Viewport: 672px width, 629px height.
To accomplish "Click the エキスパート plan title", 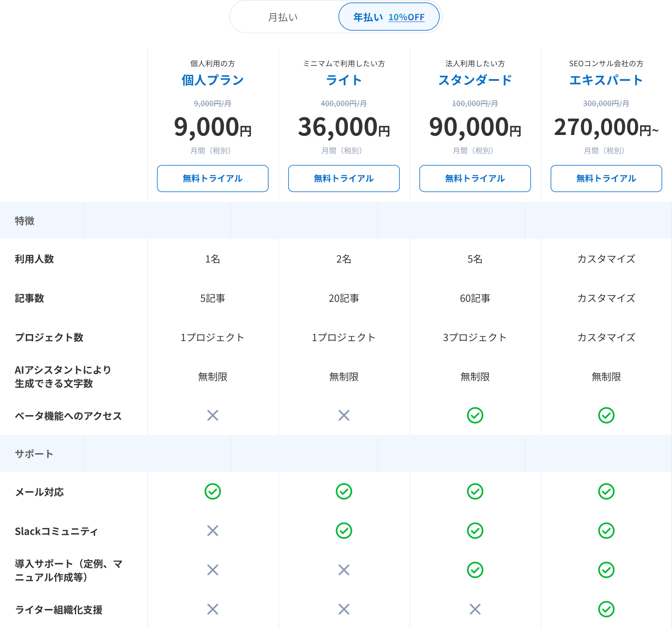I will pyautogui.click(x=606, y=80).
